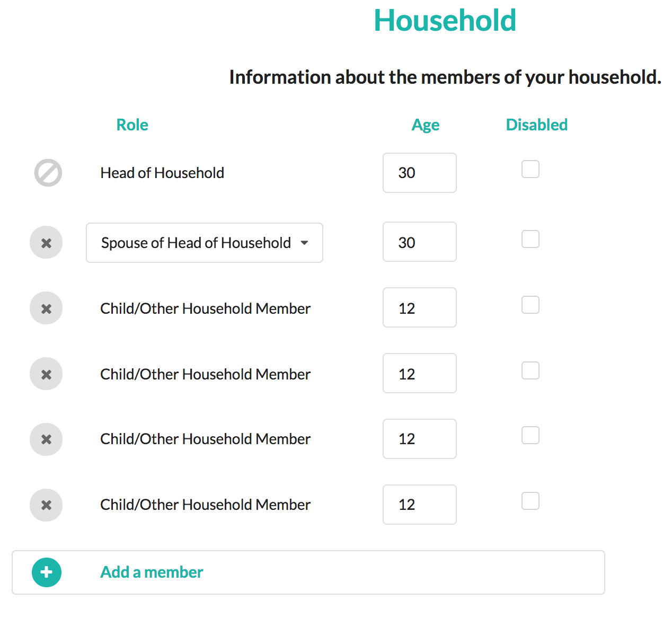Focus the first child's age field

419,308
